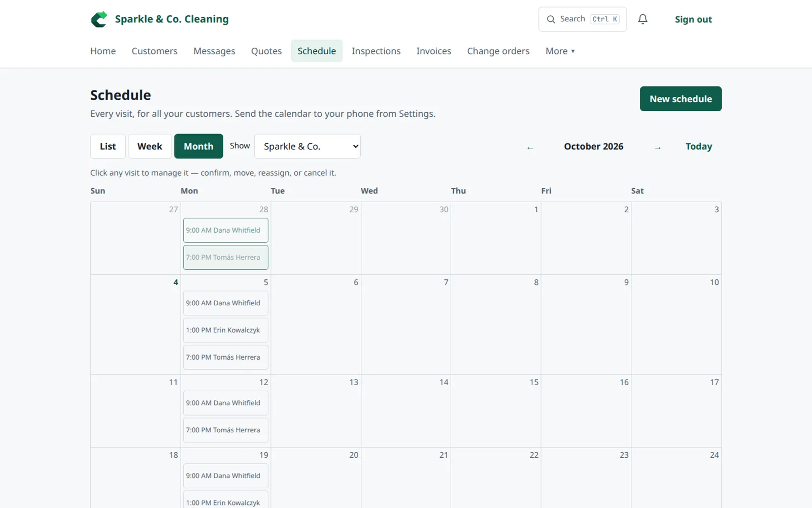Click day number 14 in the calendar
This screenshot has height=508, width=812.
444,382
